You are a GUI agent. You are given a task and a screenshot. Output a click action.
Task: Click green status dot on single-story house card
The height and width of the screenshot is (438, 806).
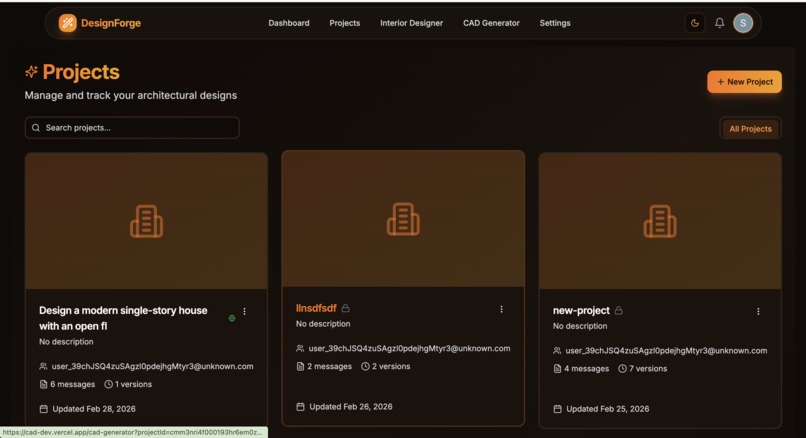tap(232, 318)
